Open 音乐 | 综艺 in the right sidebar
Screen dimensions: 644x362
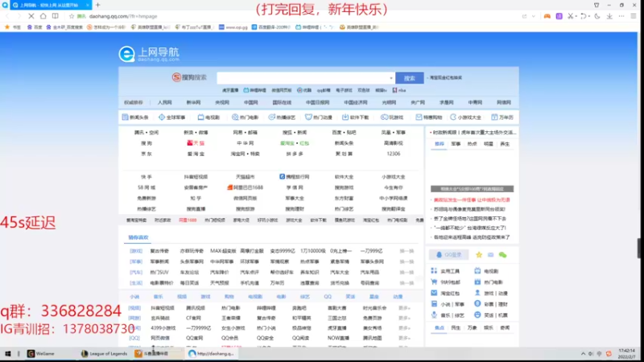448,315
